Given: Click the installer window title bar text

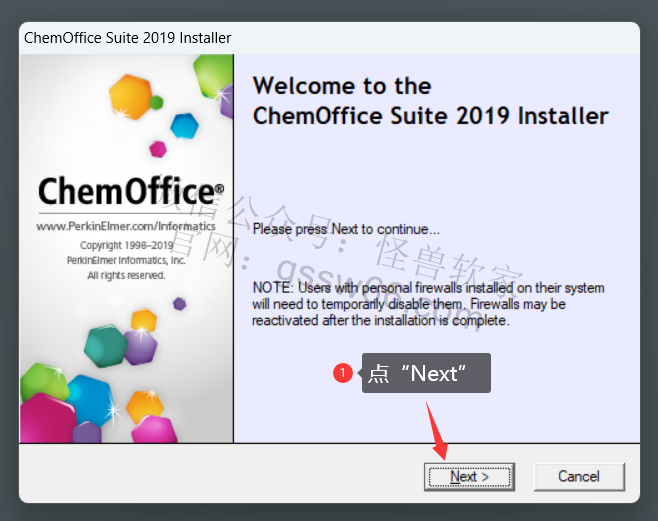Looking at the screenshot, I should pos(128,38).
